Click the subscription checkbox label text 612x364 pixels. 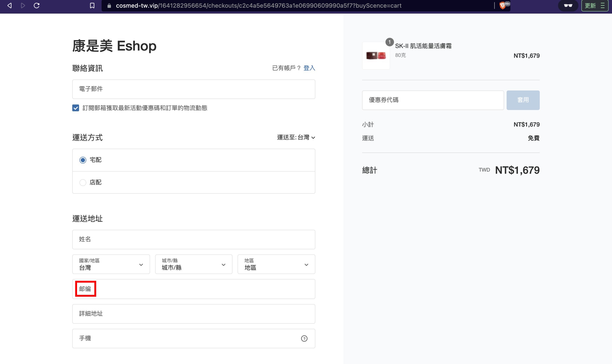(x=145, y=108)
